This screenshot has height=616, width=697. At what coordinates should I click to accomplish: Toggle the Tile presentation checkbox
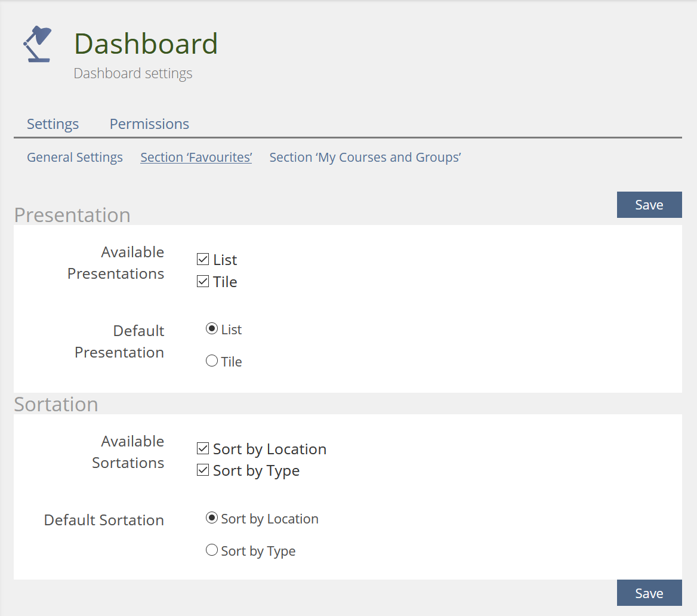point(203,282)
